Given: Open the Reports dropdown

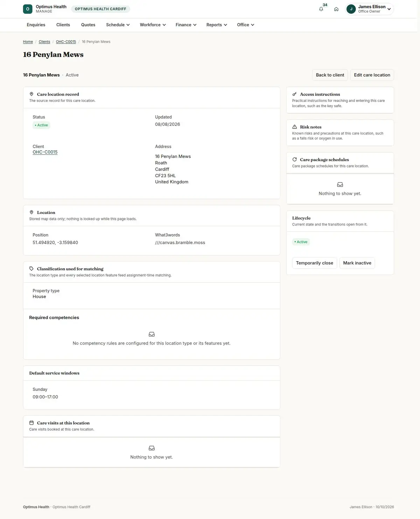Looking at the screenshot, I should click(x=217, y=25).
